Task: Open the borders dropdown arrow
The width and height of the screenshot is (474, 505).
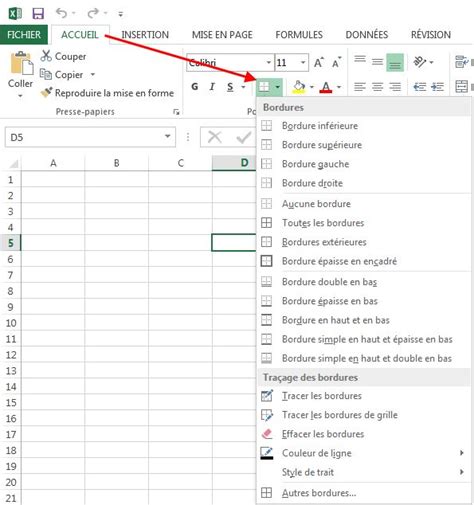Action: pyautogui.click(x=278, y=87)
